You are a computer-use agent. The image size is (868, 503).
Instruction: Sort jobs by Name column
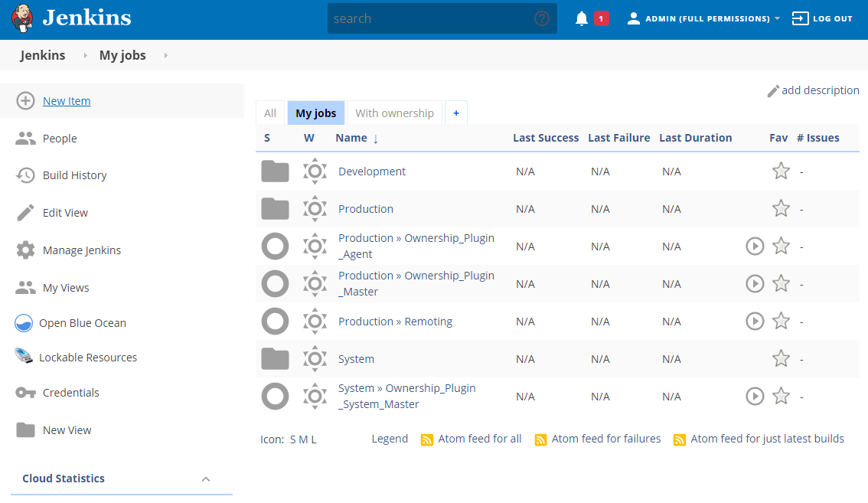[x=357, y=138]
